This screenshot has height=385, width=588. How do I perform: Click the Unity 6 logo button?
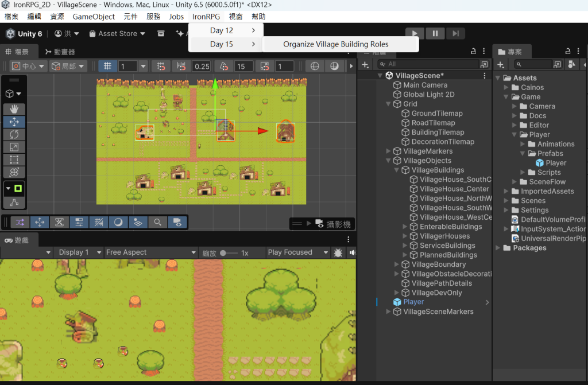click(x=24, y=34)
